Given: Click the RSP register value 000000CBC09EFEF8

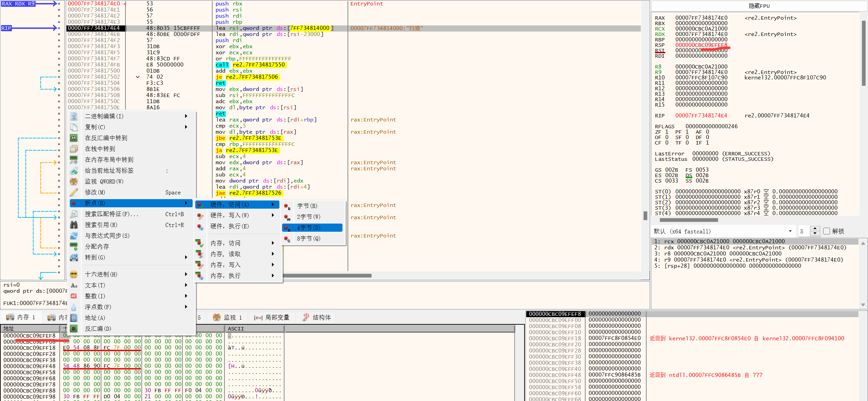Looking at the screenshot, I should point(701,45).
